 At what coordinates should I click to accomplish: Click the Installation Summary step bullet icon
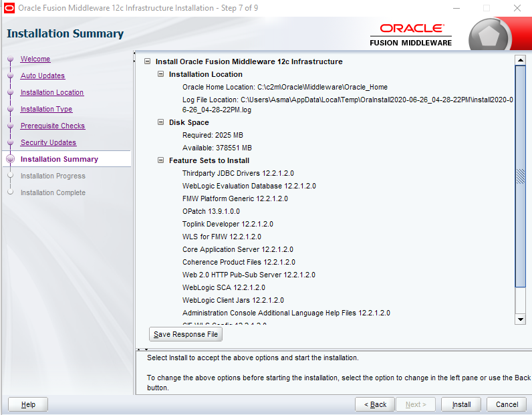[x=11, y=159]
